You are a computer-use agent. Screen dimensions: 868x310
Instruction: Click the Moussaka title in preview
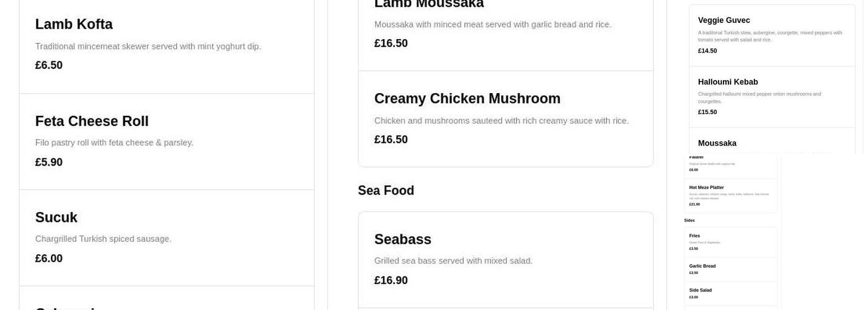[x=717, y=143]
